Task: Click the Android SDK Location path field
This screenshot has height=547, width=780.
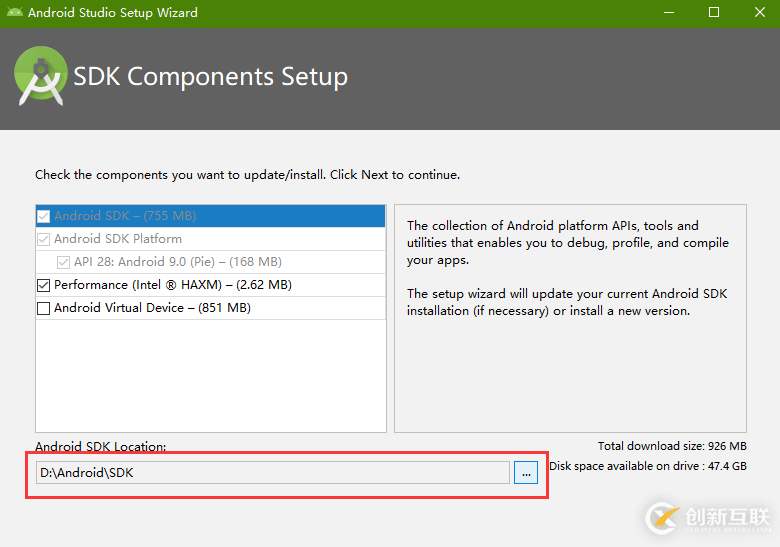Action: 273,472
